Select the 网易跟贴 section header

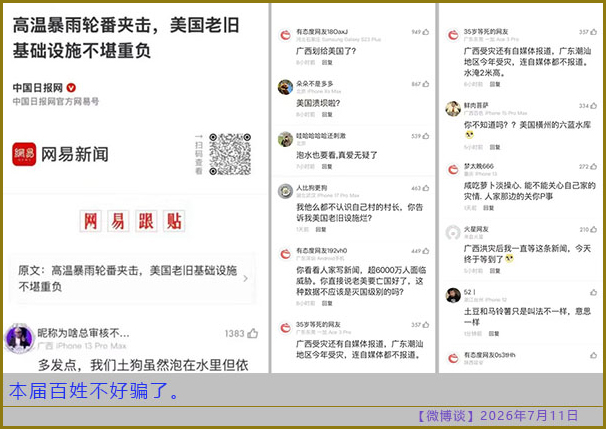tap(132, 221)
